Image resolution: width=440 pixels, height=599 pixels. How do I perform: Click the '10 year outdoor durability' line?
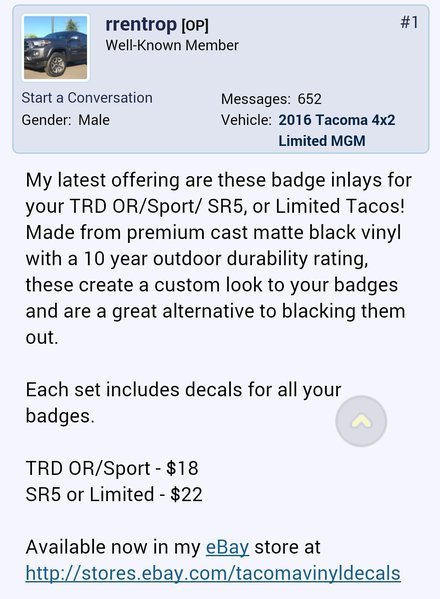pyautogui.click(x=197, y=259)
